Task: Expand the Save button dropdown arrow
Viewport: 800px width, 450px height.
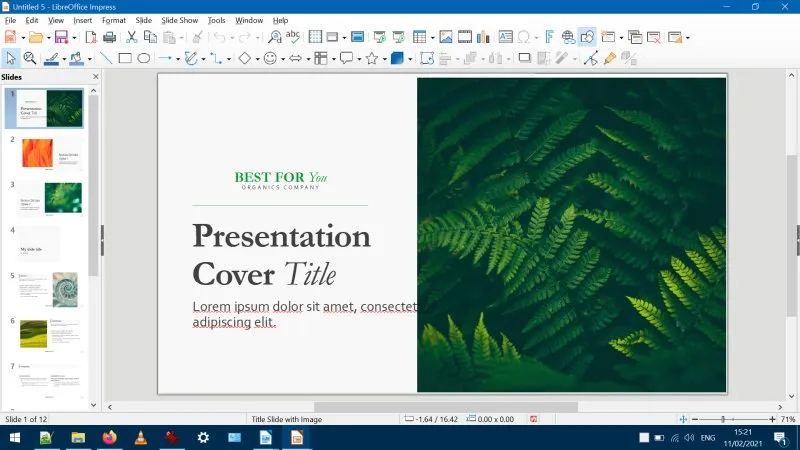Action: [x=73, y=38]
